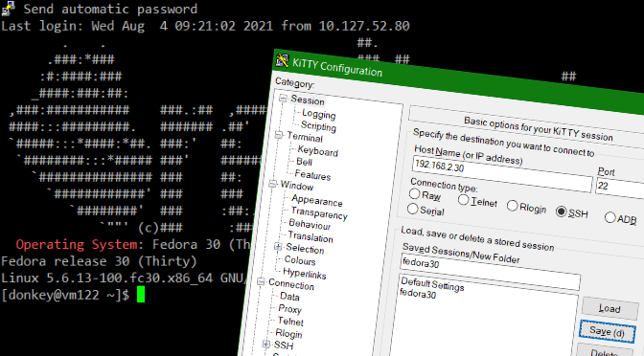
Task: Open the Bell category
Action: (305, 162)
